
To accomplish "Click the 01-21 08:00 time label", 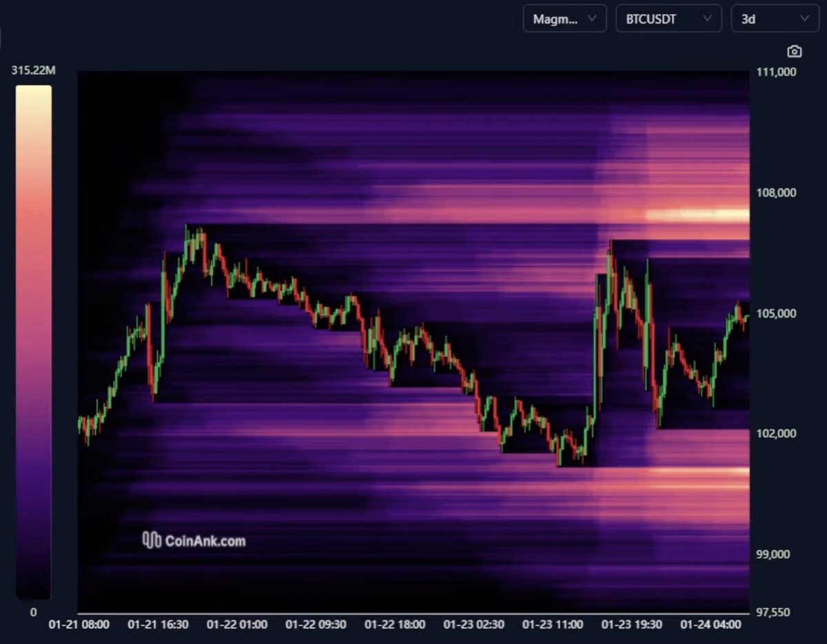I will 79,625.
